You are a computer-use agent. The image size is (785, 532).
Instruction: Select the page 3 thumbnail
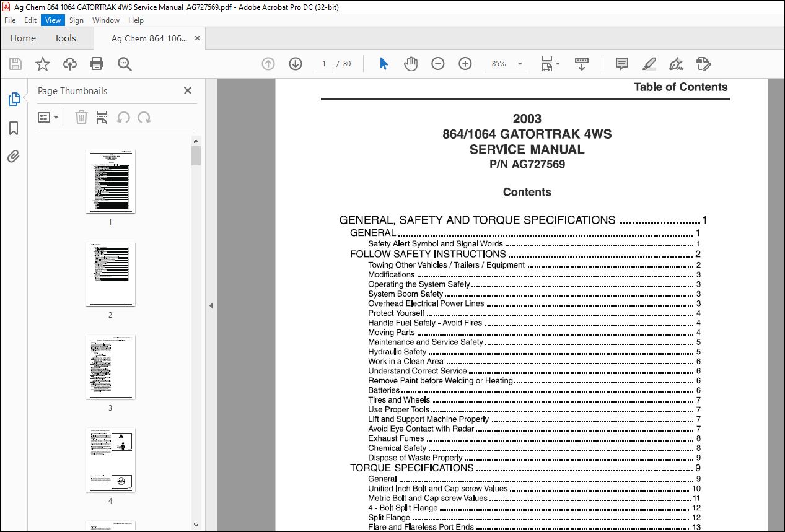tap(110, 367)
